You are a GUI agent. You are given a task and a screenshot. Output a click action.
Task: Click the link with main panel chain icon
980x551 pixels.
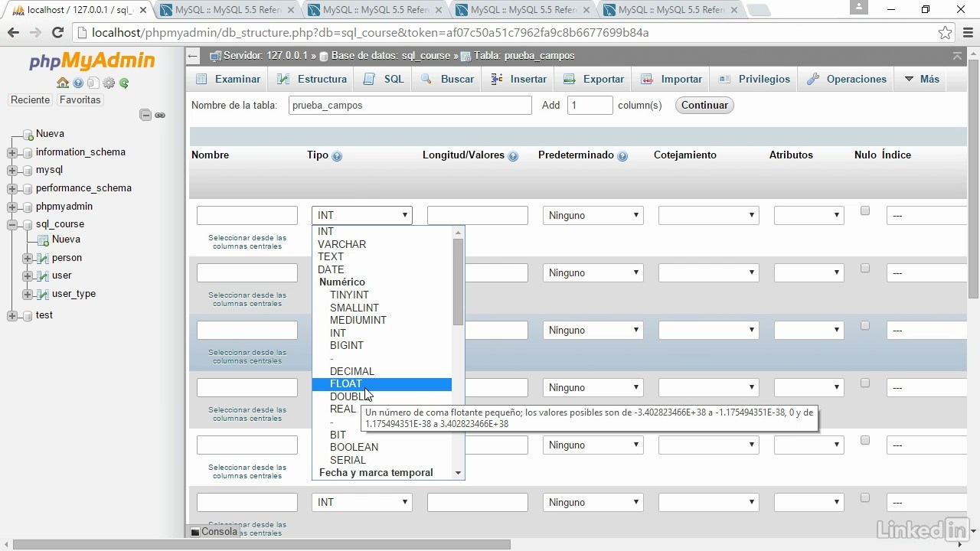click(x=160, y=115)
